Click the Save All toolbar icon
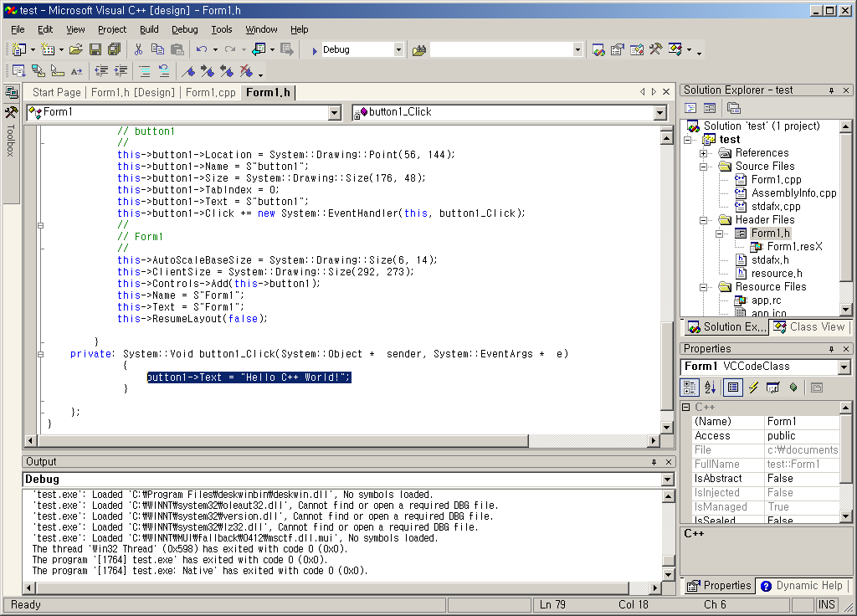This screenshot has height=616, width=857. coord(114,50)
